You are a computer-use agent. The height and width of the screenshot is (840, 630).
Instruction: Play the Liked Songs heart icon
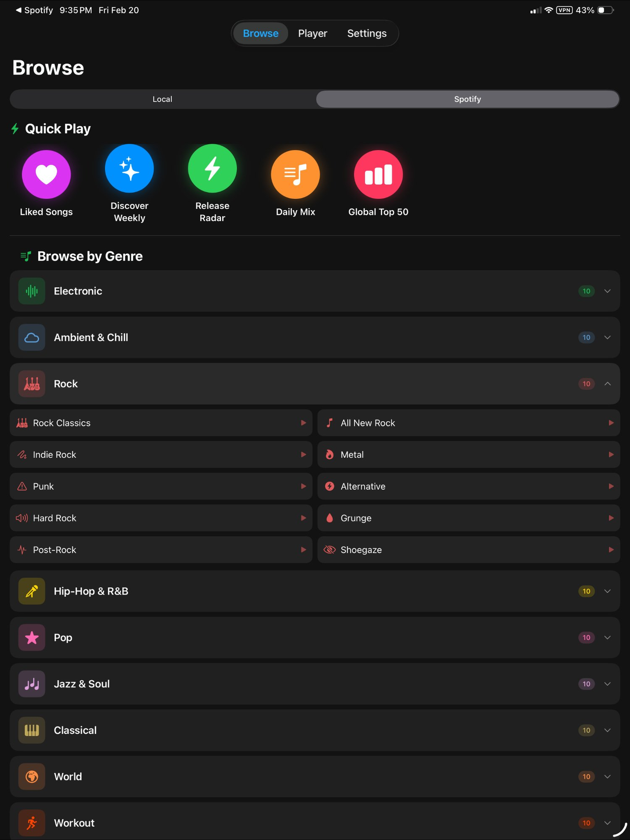click(x=46, y=174)
